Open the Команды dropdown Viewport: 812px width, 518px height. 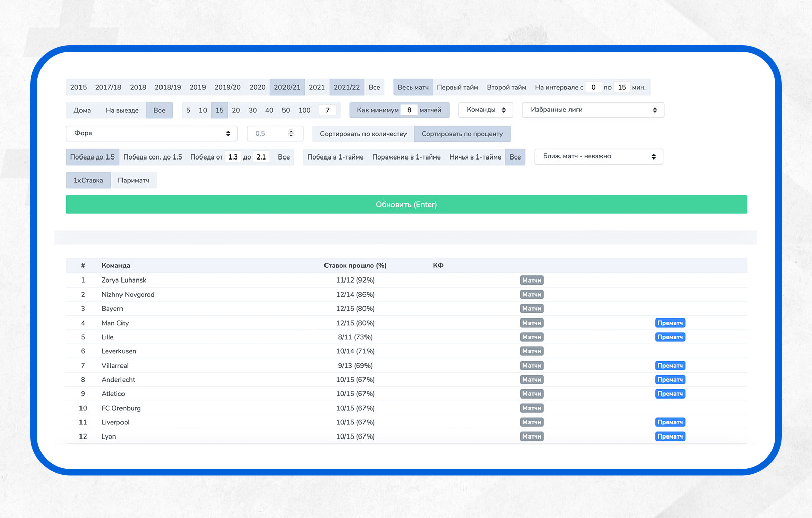pos(485,110)
